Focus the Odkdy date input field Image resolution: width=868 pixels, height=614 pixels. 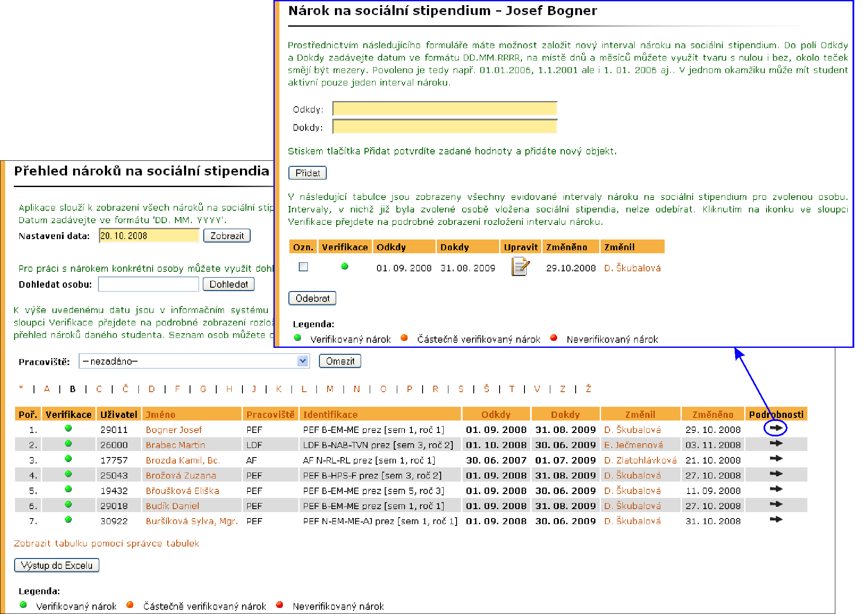click(x=445, y=109)
